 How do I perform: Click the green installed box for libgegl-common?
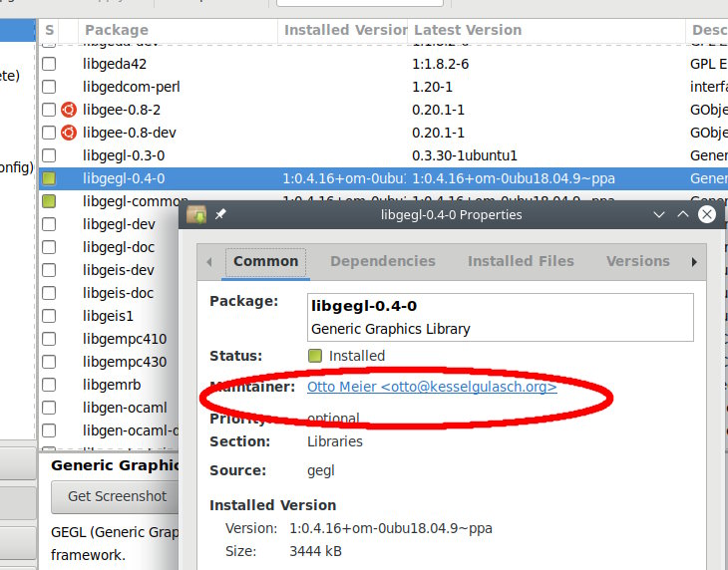tap(49, 201)
